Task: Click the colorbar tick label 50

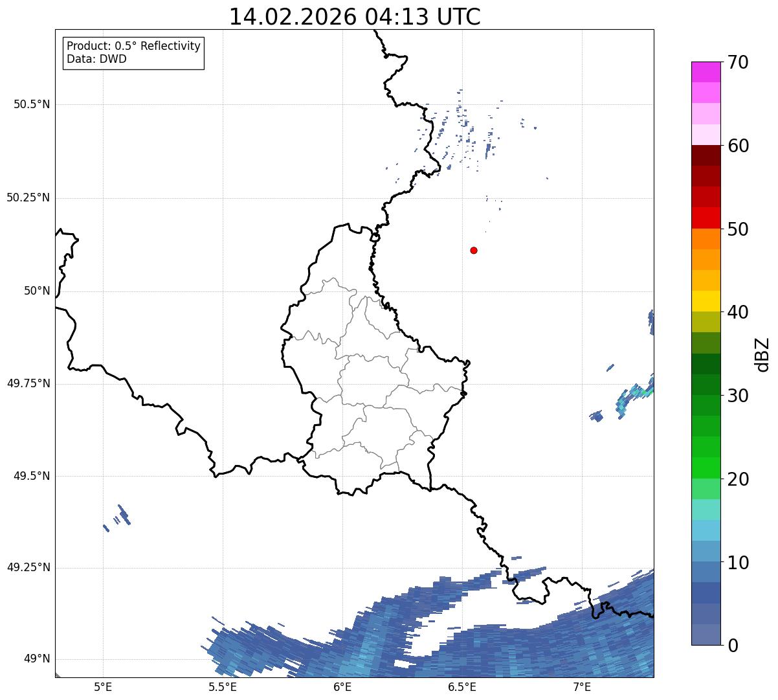Action: point(738,229)
